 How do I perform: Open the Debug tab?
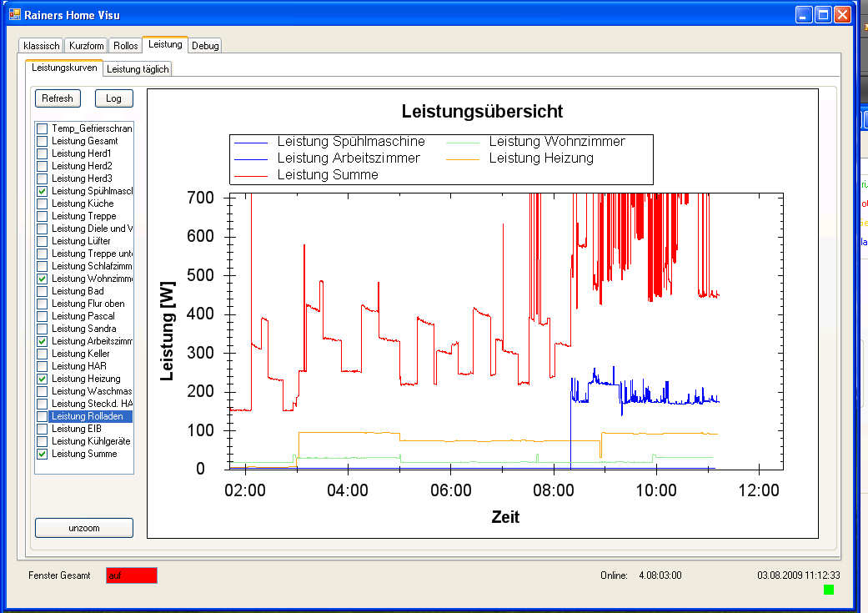coord(205,46)
